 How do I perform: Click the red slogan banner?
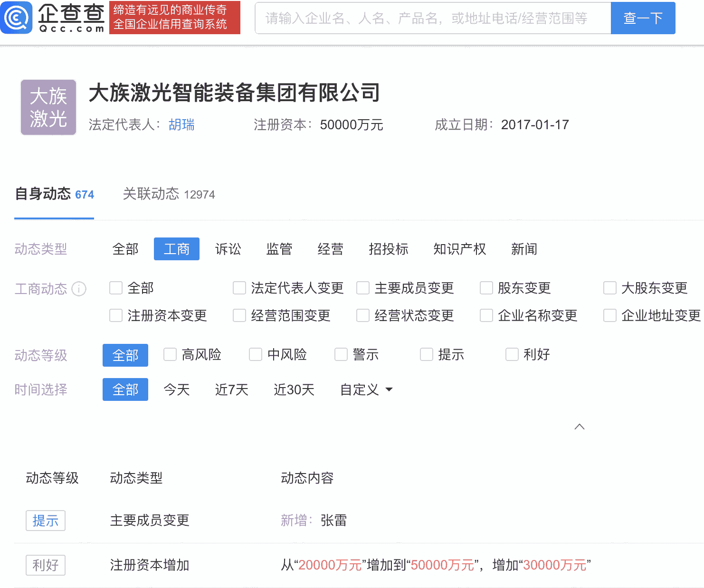(x=174, y=18)
